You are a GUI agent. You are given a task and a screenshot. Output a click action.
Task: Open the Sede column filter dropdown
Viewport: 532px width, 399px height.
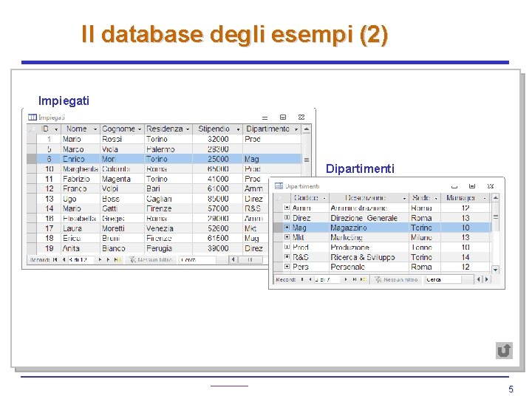coord(436,198)
